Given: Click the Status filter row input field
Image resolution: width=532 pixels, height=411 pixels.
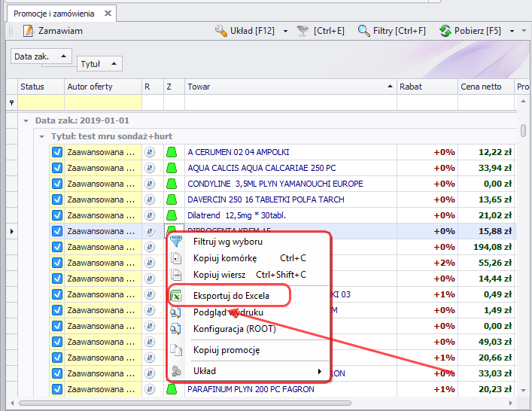Looking at the screenshot, I should [x=41, y=102].
